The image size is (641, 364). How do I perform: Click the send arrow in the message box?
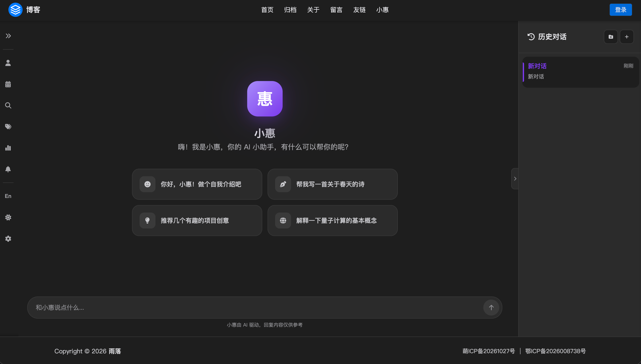[x=491, y=308]
